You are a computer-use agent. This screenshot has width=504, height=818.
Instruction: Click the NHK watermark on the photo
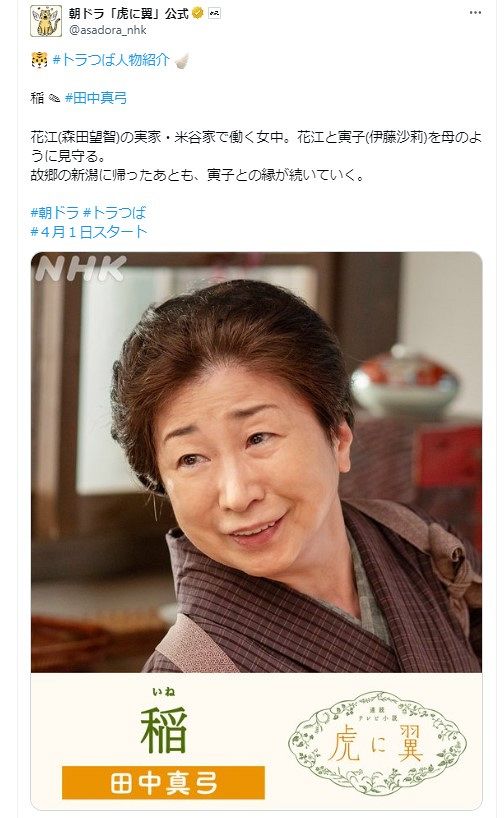point(80,269)
